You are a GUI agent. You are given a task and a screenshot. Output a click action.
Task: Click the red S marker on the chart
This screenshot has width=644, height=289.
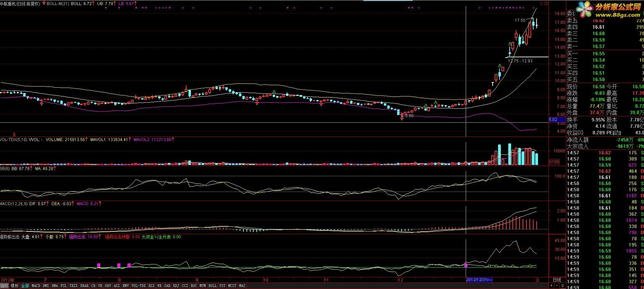14,134
